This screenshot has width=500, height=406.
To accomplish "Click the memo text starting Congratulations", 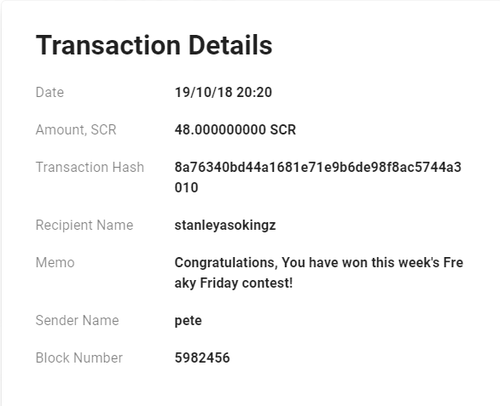I will pyautogui.click(x=319, y=263).
